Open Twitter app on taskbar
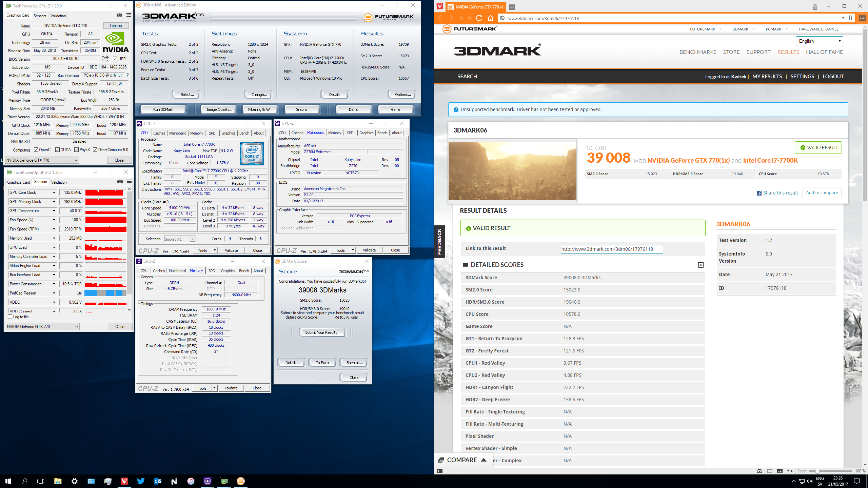 [x=141, y=481]
